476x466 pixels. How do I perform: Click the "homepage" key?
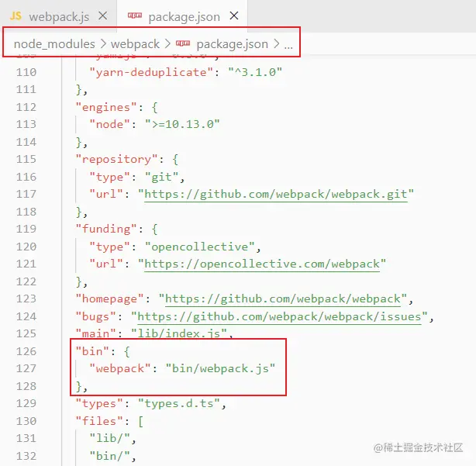109,299
